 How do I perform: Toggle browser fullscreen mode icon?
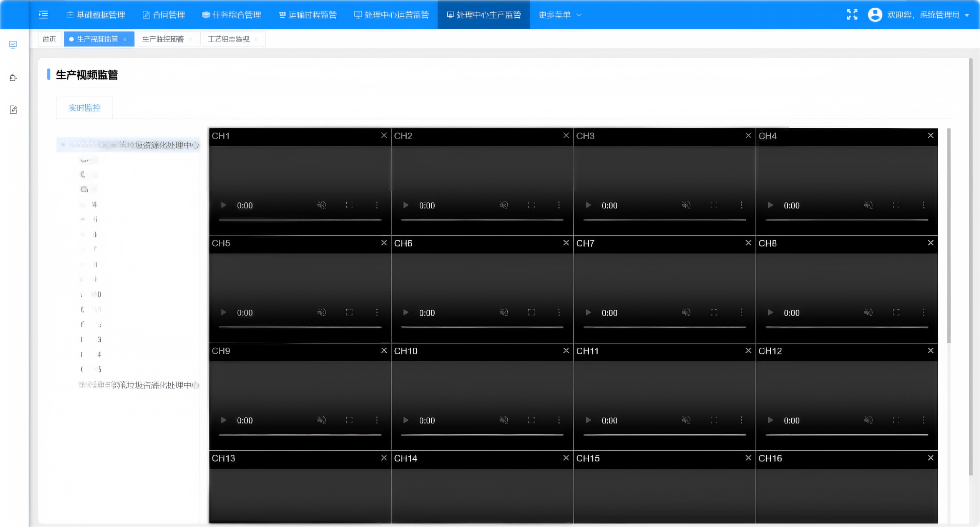(x=852, y=15)
